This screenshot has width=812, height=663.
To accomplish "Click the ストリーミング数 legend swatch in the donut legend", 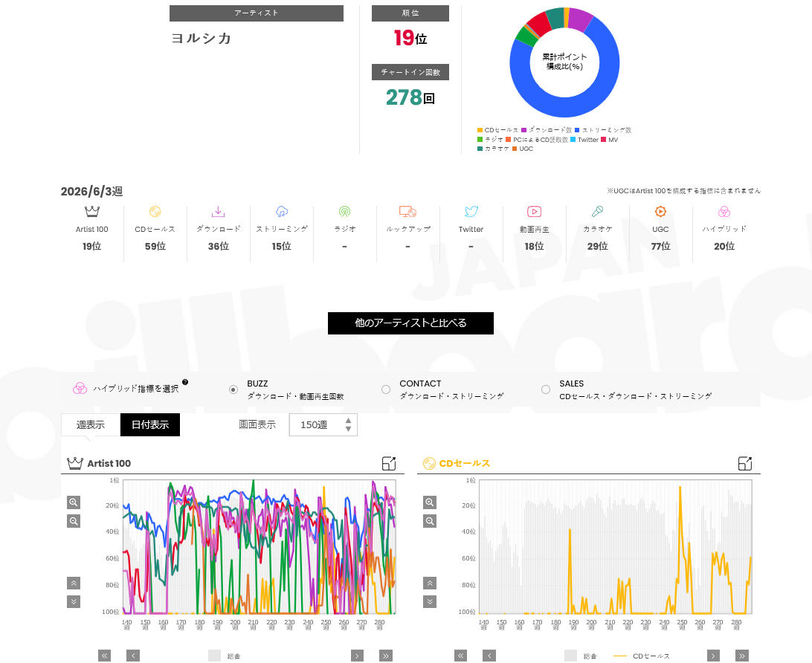I will [577, 130].
